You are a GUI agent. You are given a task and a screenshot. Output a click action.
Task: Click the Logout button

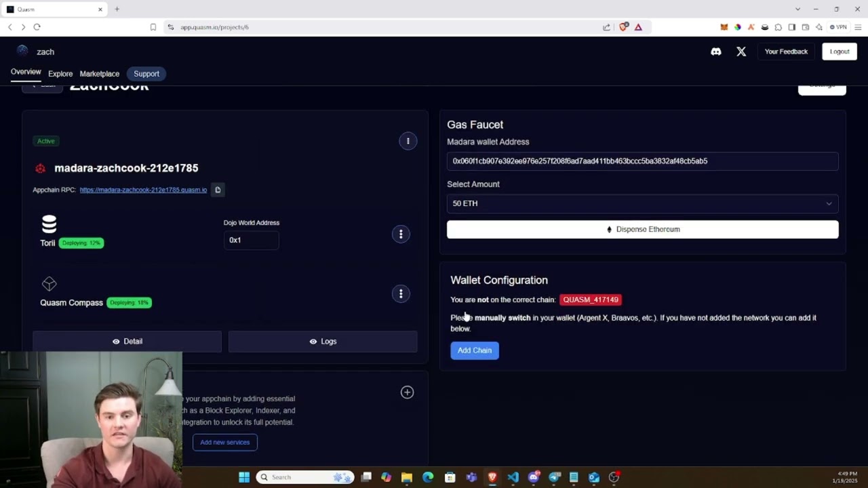pos(840,52)
